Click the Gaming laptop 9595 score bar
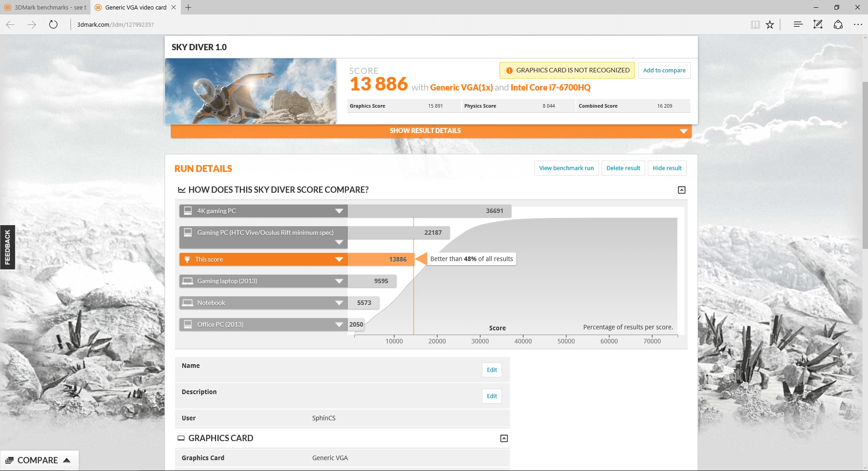The height and width of the screenshot is (471, 868). [372, 281]
